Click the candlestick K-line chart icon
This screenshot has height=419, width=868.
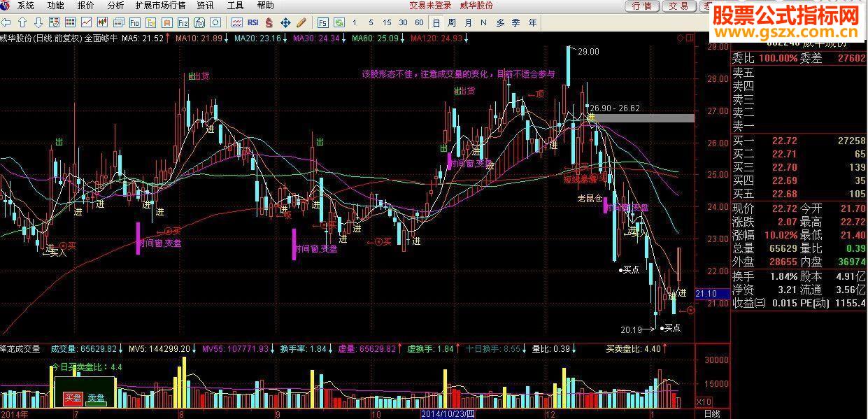(102, 22)
